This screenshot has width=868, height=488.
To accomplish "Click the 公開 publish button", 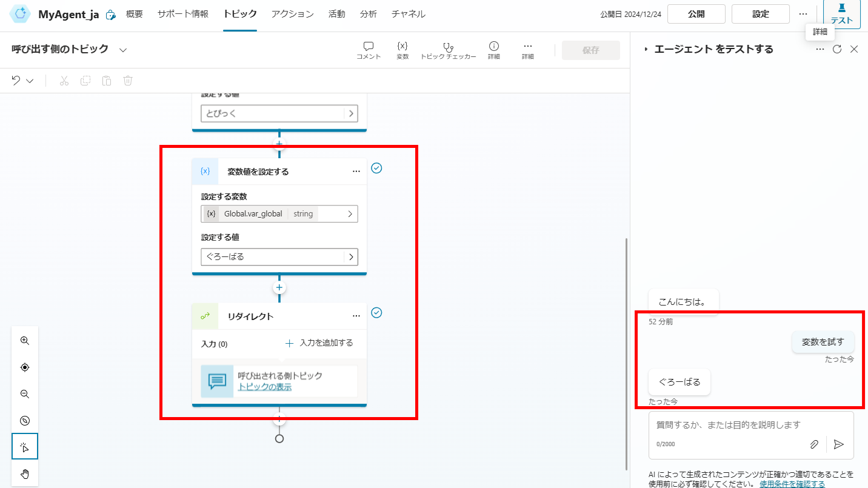I will [x=696, y=14].
